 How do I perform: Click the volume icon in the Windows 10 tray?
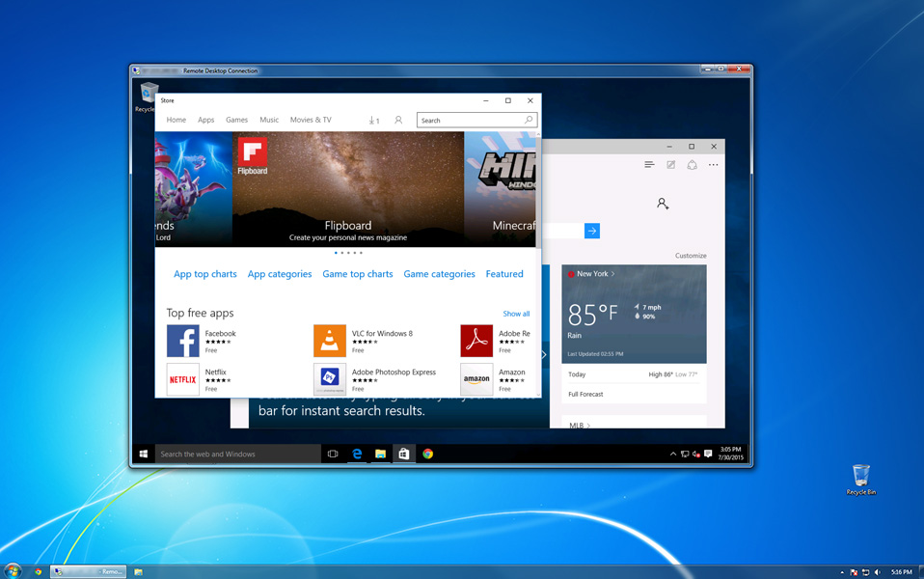click(x=696, y=454)
